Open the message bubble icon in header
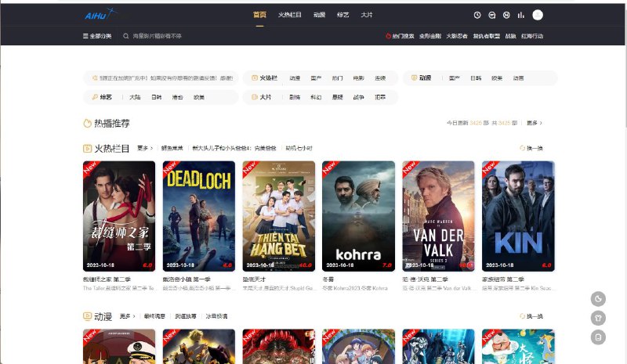This screenshot has width=627, height=364. [492, 15]
